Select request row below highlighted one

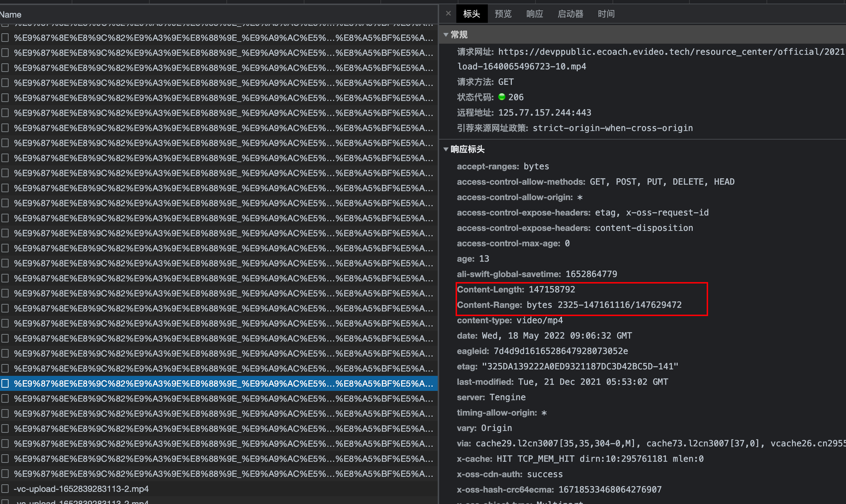[223, 399]
